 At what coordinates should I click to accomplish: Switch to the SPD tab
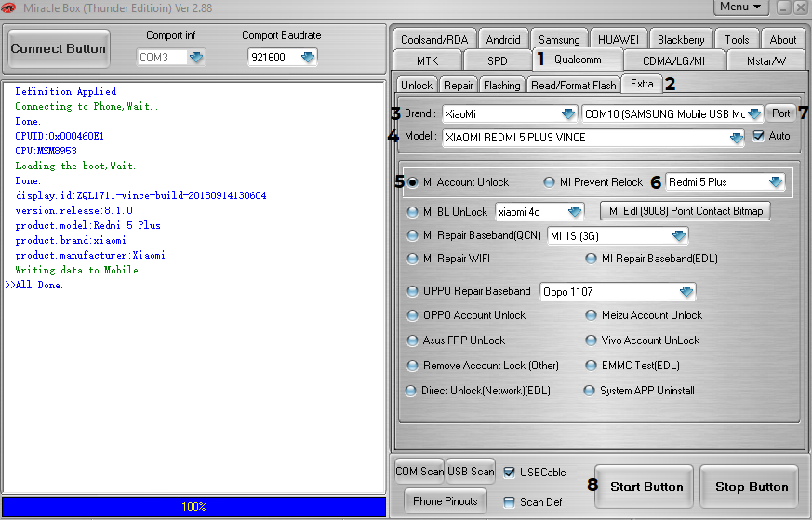497,61
